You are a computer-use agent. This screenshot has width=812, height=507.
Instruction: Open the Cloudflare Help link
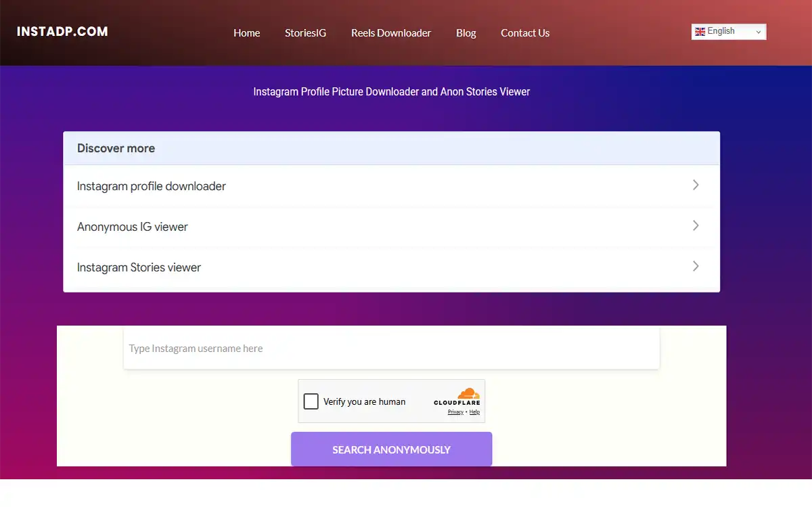474,412
